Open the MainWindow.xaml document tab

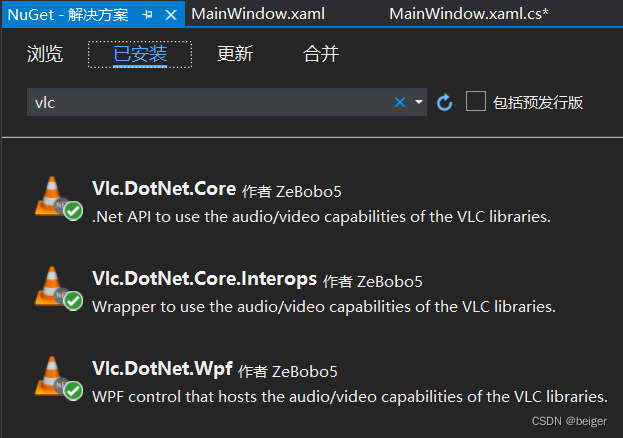(x=258, y=14)
